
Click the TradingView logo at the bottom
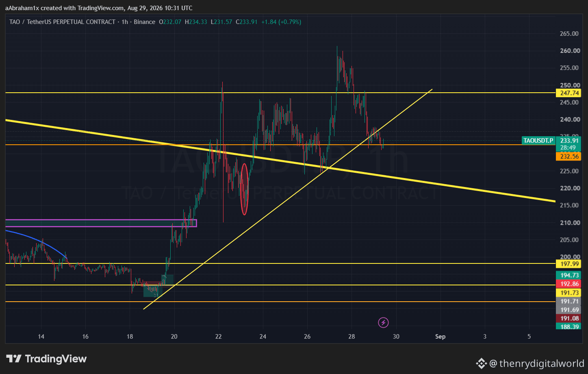click(x=46, y=359)
